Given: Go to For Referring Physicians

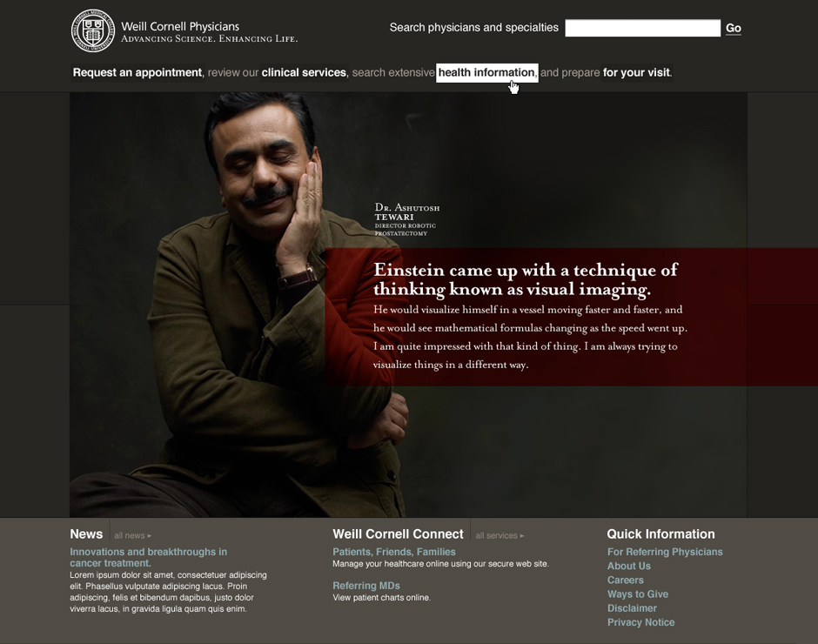Looking at the screenshot, I should point(665,552).
